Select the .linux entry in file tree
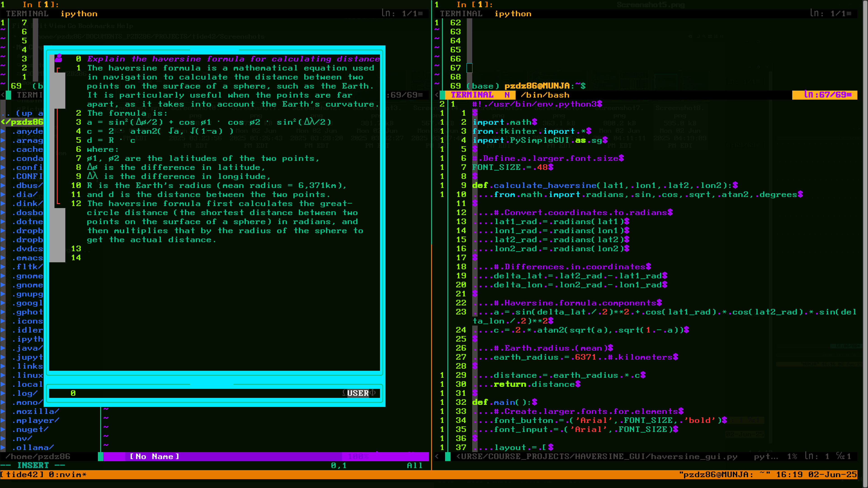The width and height of the screenshot is (868, 488). [x=27, y=375]
